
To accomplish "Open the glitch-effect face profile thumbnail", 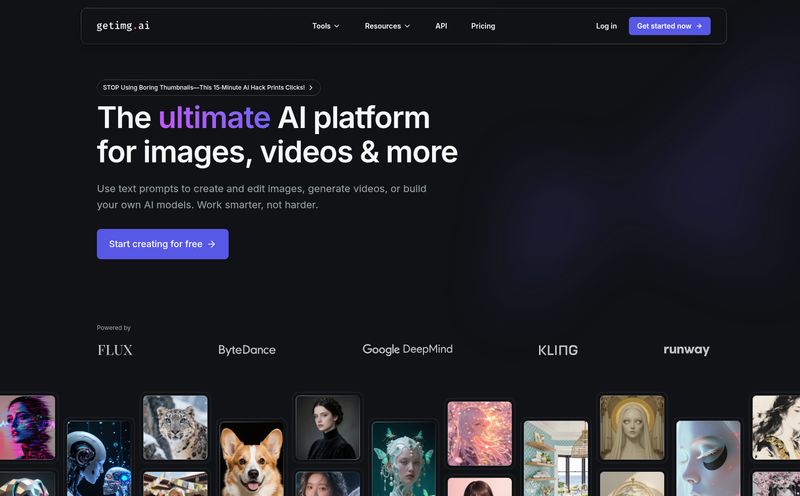I will (28, 428).
